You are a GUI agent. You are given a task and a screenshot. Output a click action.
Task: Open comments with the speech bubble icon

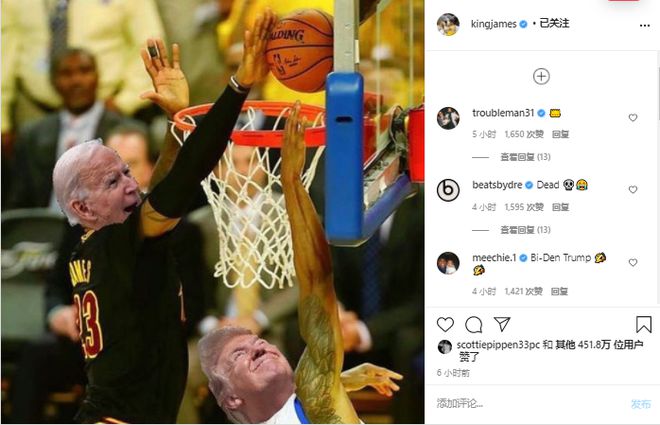(x=474, y=324)
